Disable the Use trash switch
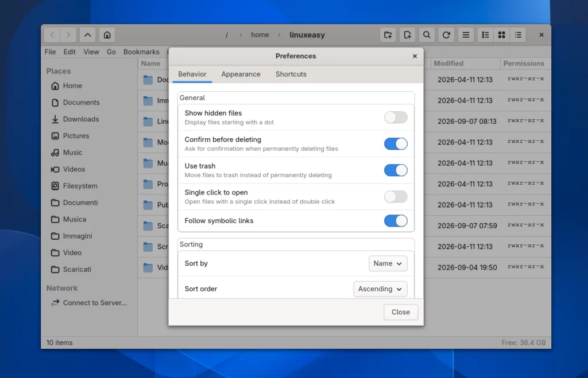Viewport: 588px width, 378px height. coord(396,170)
